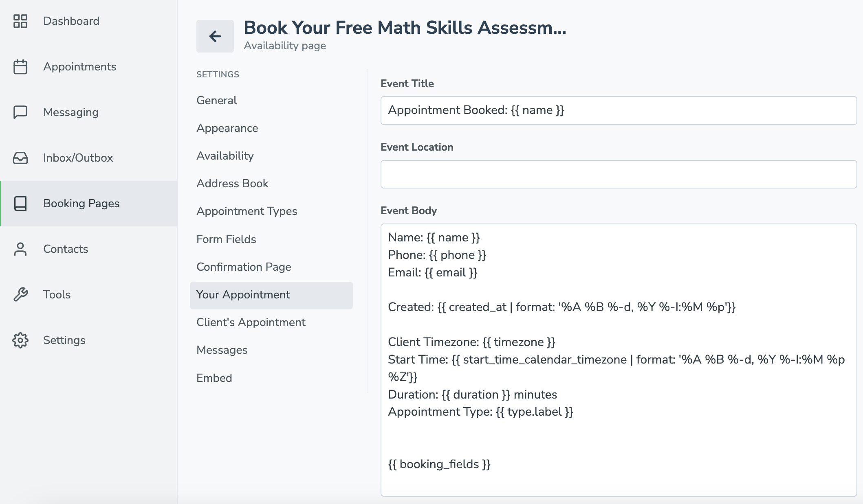Click the Contacts person icon
Screen dimensions: 863x504
[20, 249]
